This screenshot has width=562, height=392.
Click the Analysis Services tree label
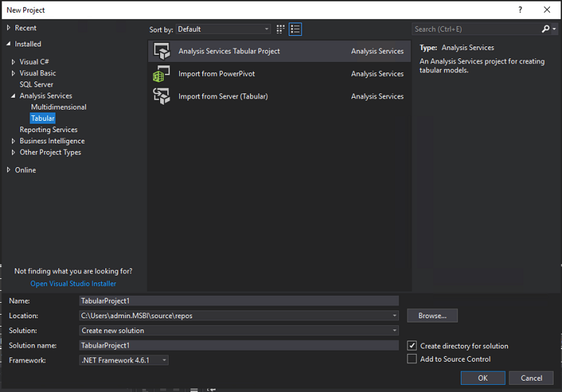[x=46, y=96]
